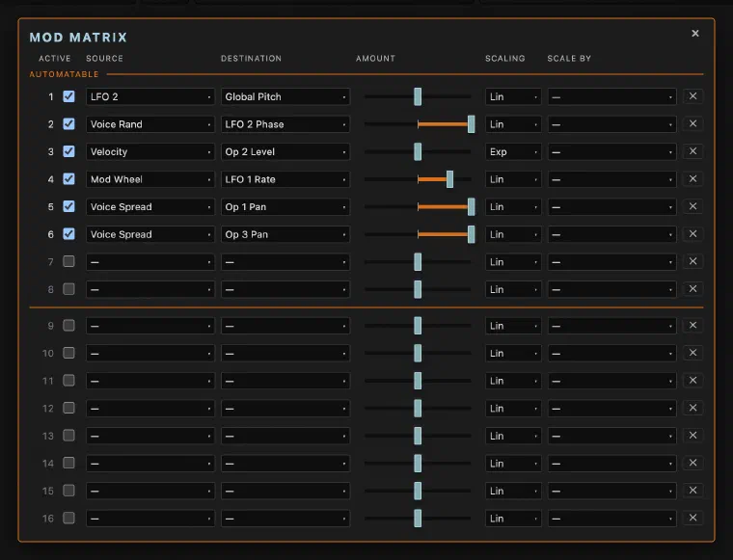Open Scale By dropdown in row 1
The image size is (733, 560).
[611, 96]
